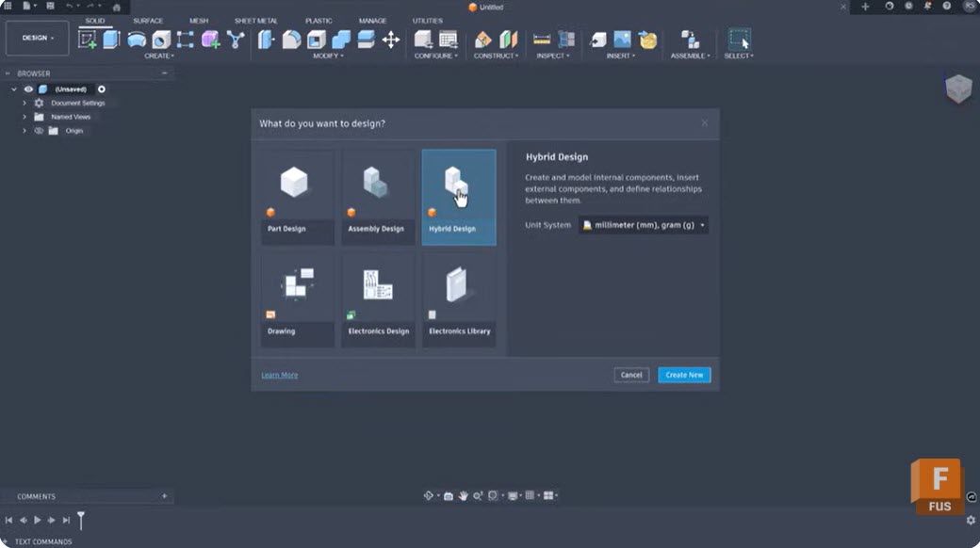The image size is (980, 548).
Task: Select the Extrude tool icon
Action: click(111, 40)
